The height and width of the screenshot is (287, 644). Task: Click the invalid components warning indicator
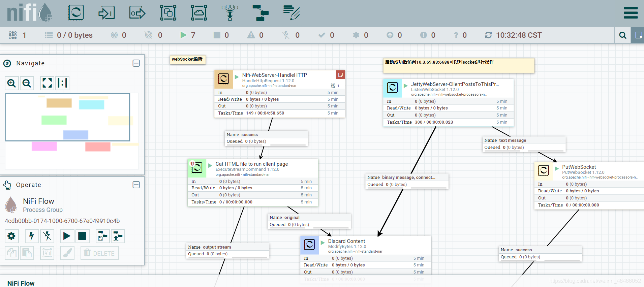pyautogui.click(x=255, y=35)
